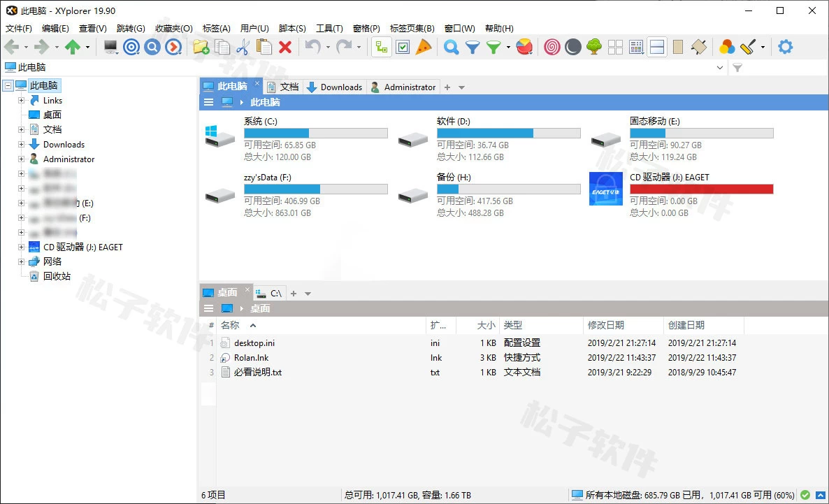Click the Cut scissors icon

point(243,47)
